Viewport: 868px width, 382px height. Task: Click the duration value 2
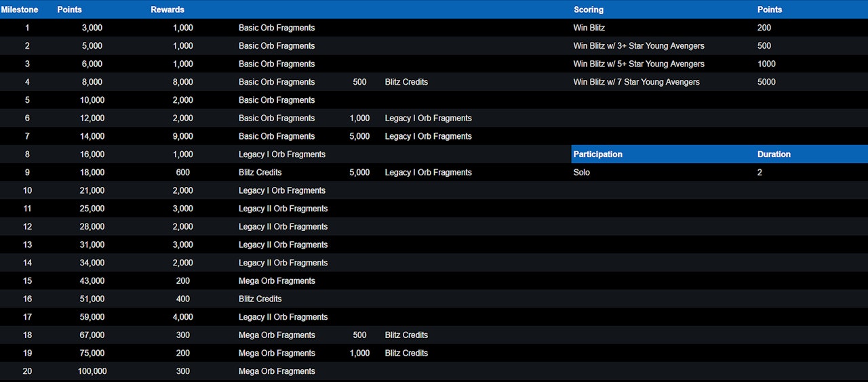pyautogui.click(x=759, y=173)
